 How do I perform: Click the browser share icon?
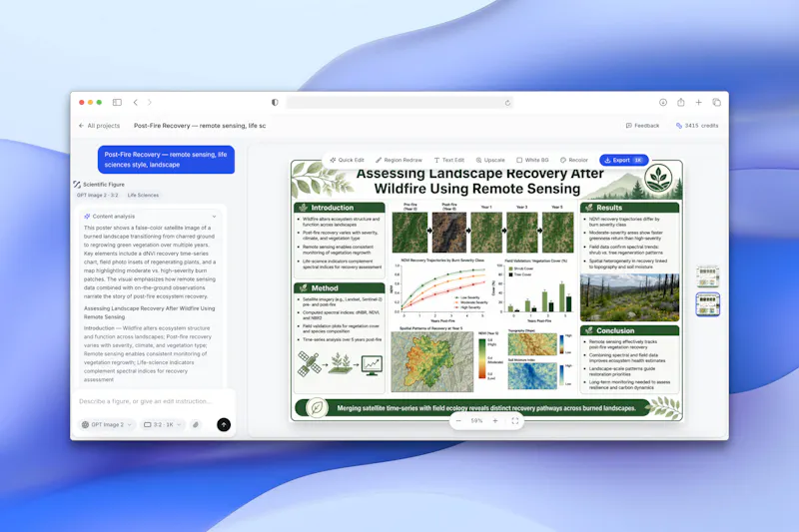[681, 103]
